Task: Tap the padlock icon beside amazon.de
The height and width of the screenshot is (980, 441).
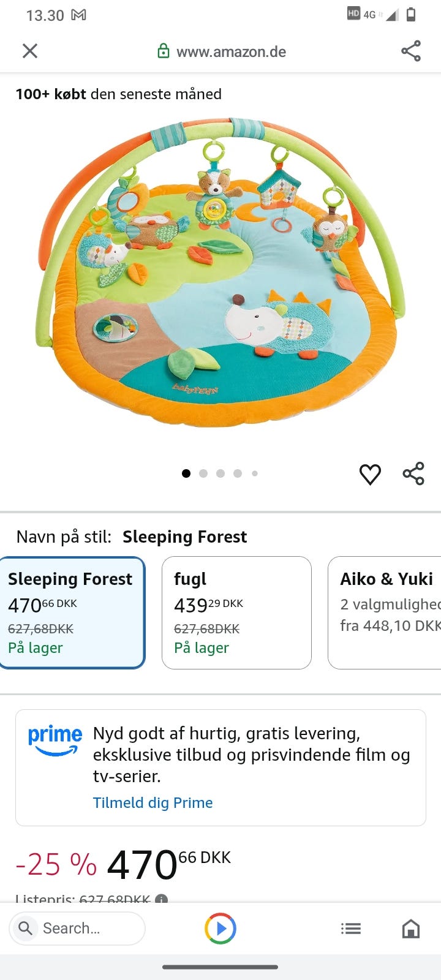Action: [164, 51]
